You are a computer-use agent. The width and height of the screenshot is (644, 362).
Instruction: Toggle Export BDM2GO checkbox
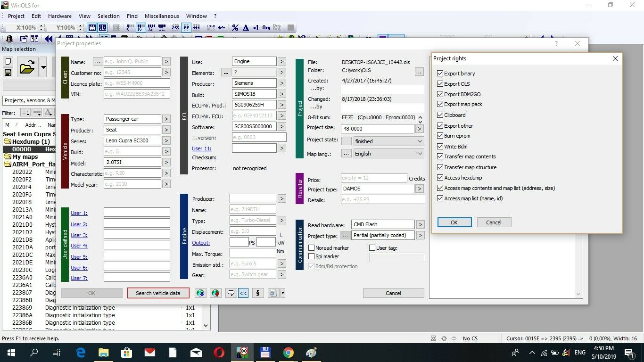(x=440, y=94)
